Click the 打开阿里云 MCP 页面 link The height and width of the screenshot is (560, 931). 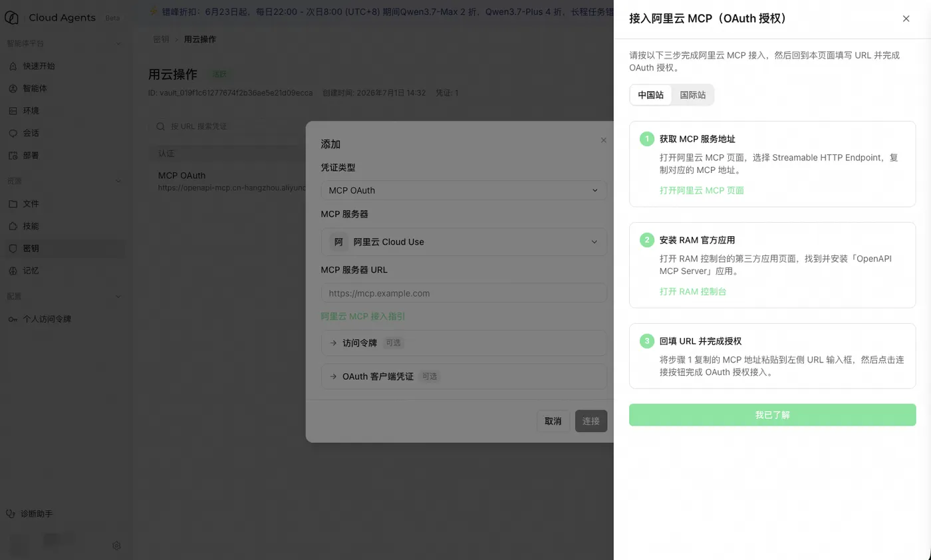[702, 190]
